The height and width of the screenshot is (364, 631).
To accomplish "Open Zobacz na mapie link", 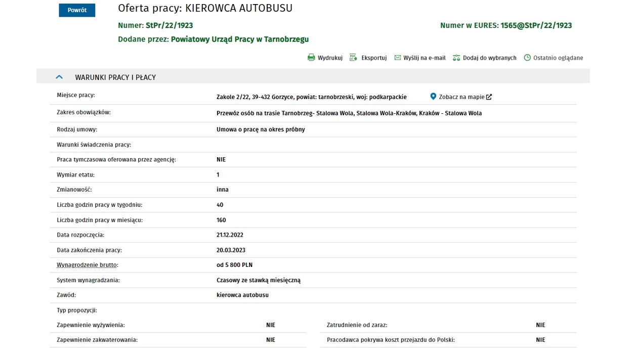I will click(461, 97).
